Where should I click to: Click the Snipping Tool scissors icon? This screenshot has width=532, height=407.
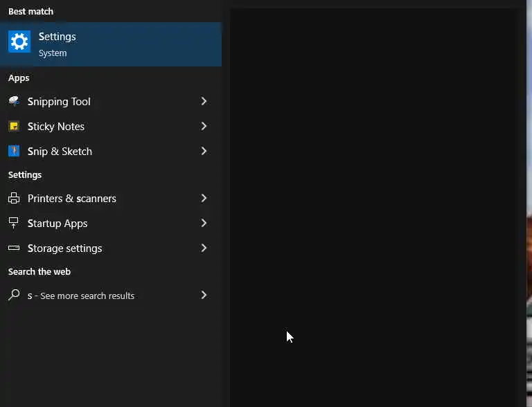pyautogui.click(x=14, y=102)
